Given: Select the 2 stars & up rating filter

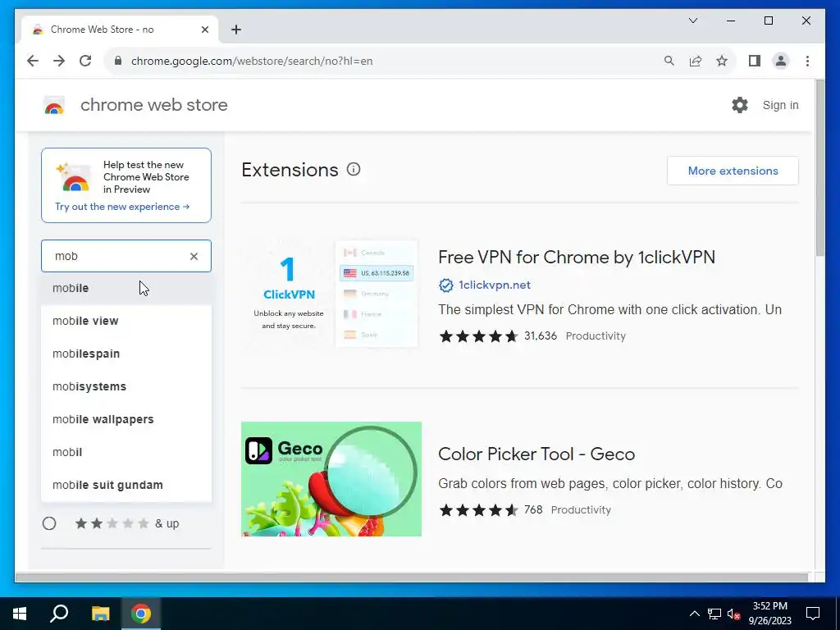Looking at the screenshot, I should pyautogui.click(x=49, y=523).
